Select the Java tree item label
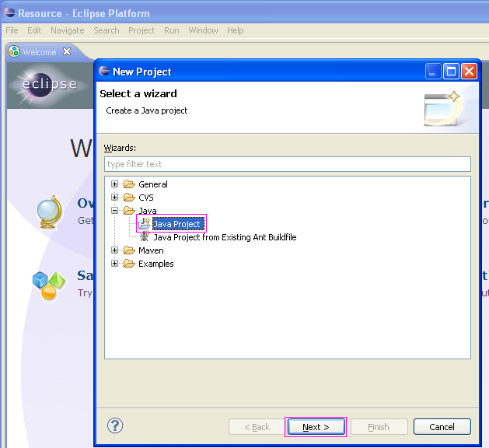Image resolution: width=489 pixels, height=448 pixels. [148, 211]
